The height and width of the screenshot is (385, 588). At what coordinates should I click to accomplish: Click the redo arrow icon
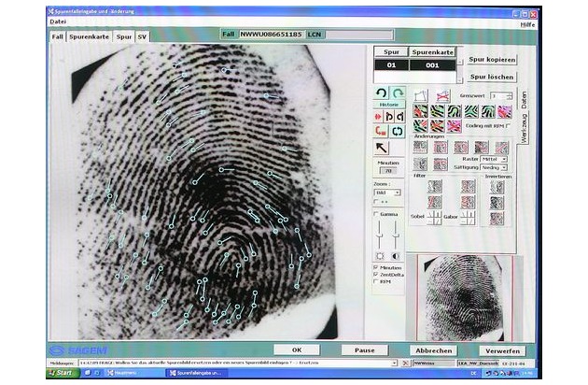point(397,94)
